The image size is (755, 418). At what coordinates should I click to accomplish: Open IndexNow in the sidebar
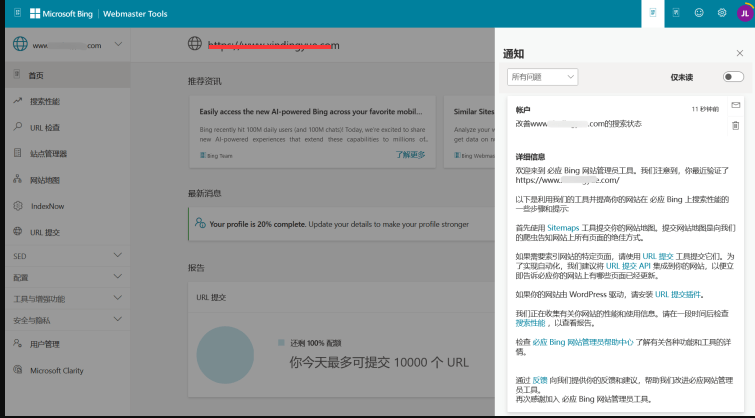(67, 206)
